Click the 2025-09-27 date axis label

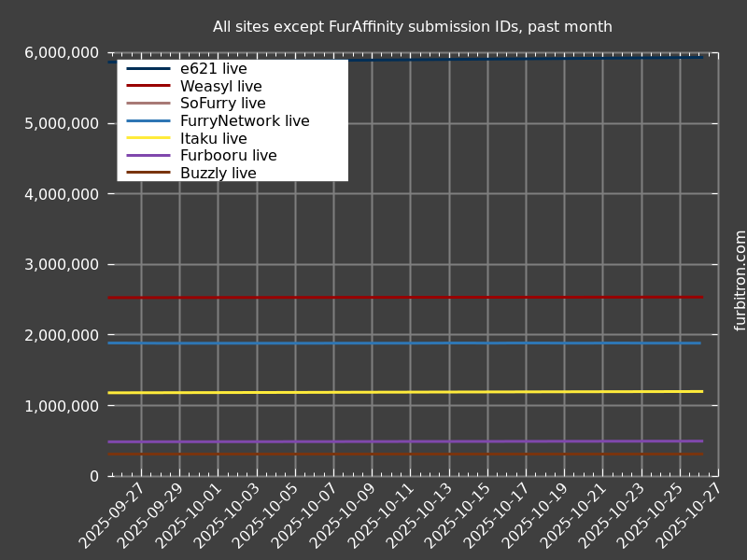[113, 515]
